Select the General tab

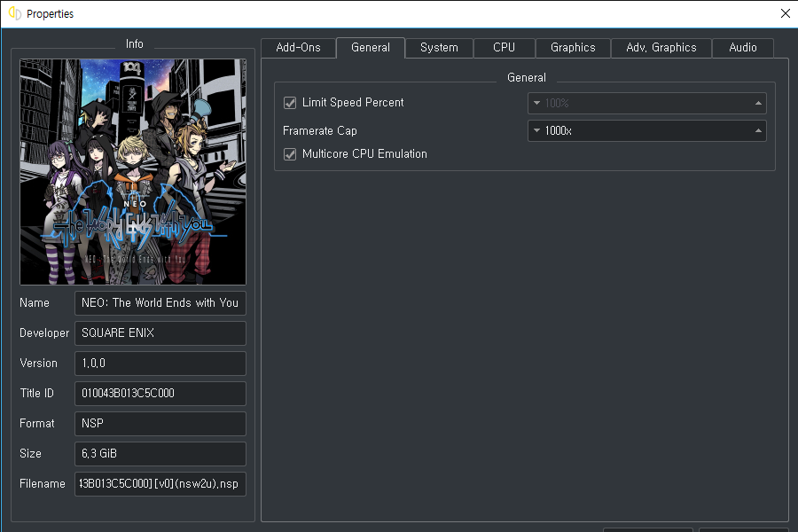[371, 48]
